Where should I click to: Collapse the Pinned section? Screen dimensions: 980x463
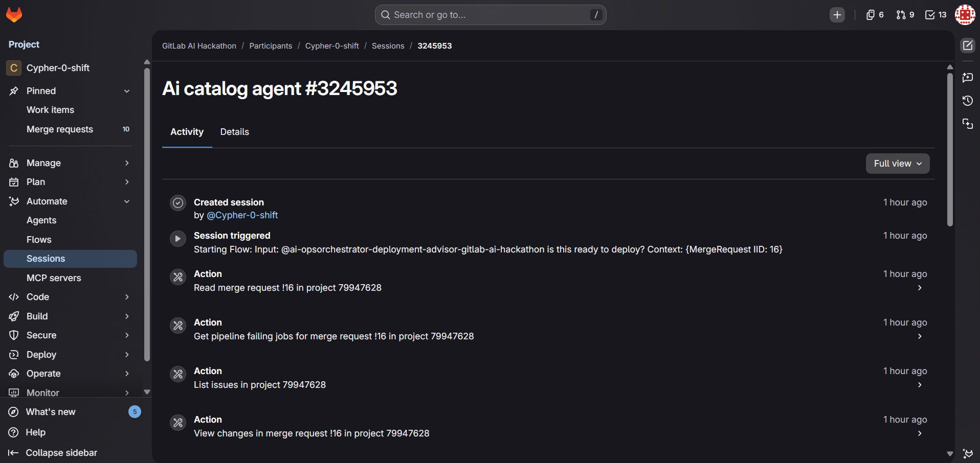tap(127, 91)
